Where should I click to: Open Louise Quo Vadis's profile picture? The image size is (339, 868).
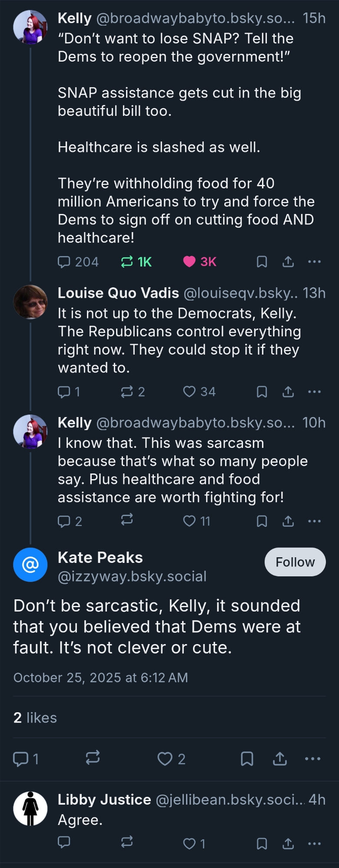30,302
